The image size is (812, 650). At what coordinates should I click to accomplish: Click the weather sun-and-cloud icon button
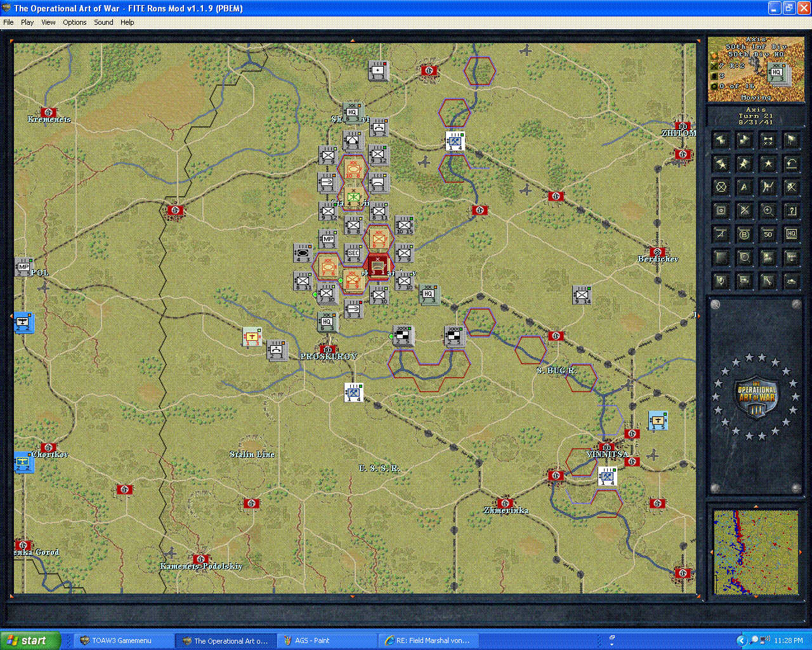[768, 258]
